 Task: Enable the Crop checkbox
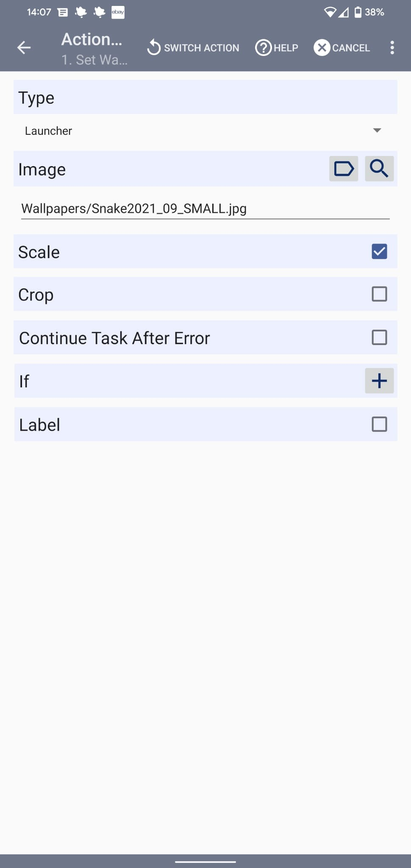coord(379,294)
